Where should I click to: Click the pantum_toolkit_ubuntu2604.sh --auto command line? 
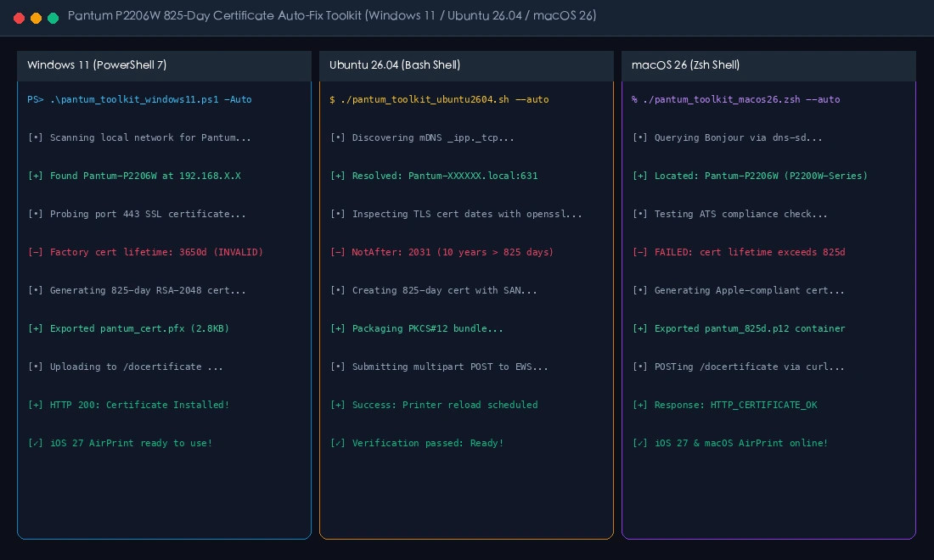click(x=439, y=99)
